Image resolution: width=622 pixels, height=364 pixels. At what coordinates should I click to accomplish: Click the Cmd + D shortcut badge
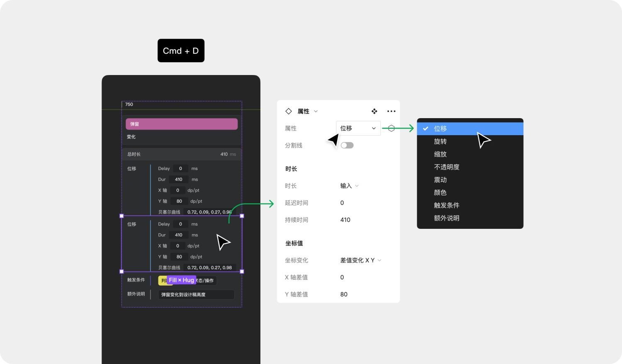point(181,51)
